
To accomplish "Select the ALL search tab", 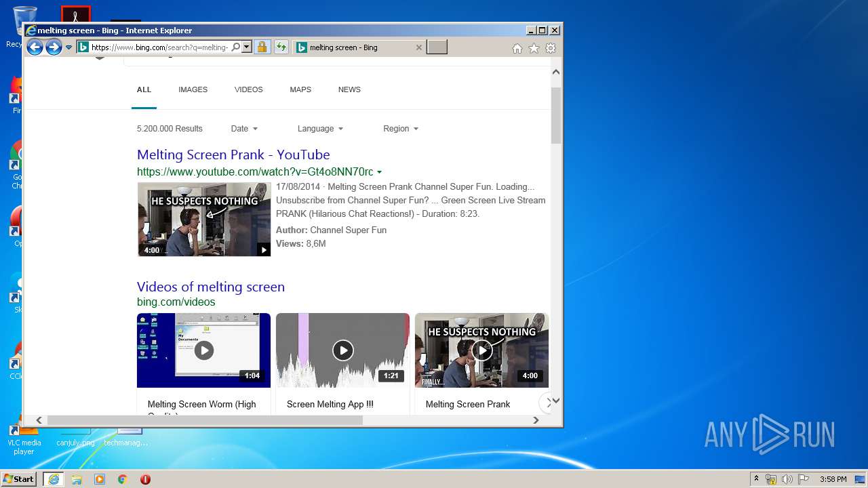I will point(144,89).
